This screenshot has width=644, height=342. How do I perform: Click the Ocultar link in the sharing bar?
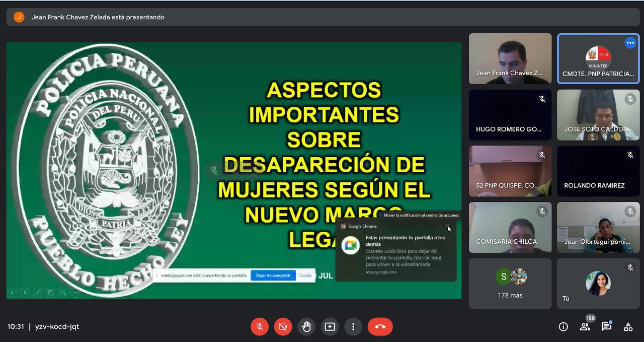coord(305,276)
